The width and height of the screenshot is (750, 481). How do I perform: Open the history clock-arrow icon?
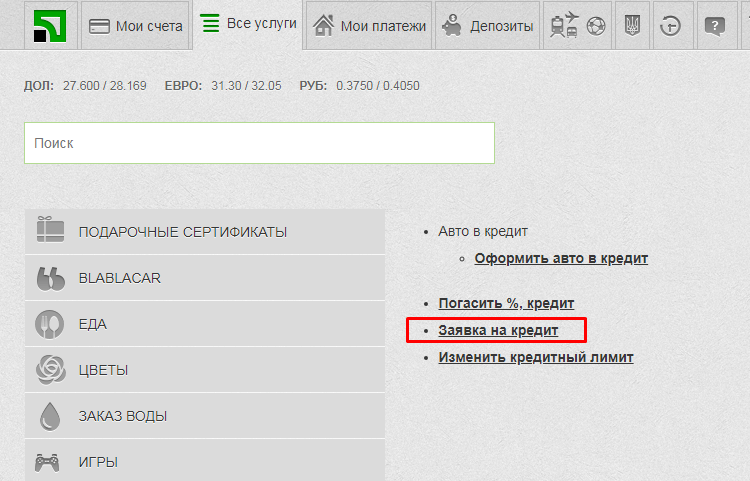670,26
